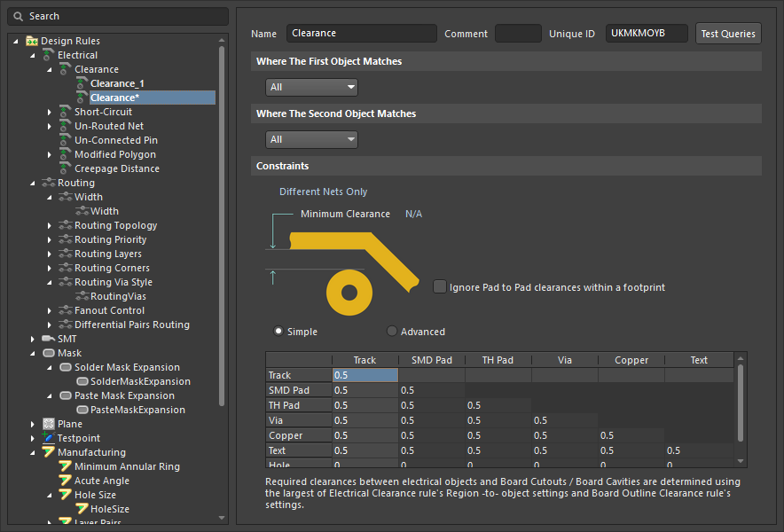
Task: Click the Via column header
Action: (565, 360)
